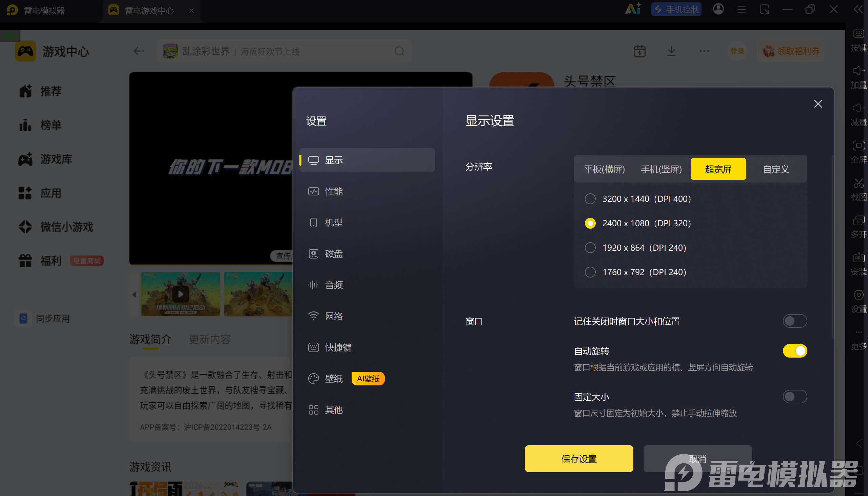This screenshot has width=868, height=496.
Task: Play the first game video thumbnail
Action: [x=180, y=294]
